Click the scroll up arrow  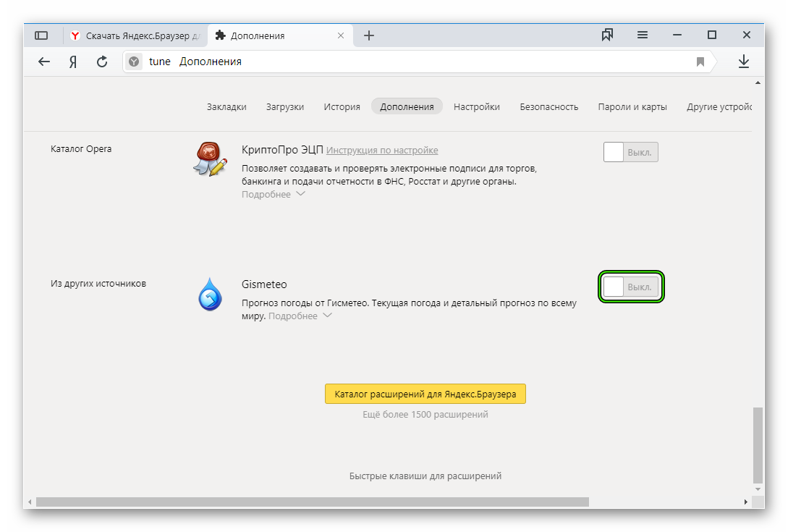coord(758,83)
